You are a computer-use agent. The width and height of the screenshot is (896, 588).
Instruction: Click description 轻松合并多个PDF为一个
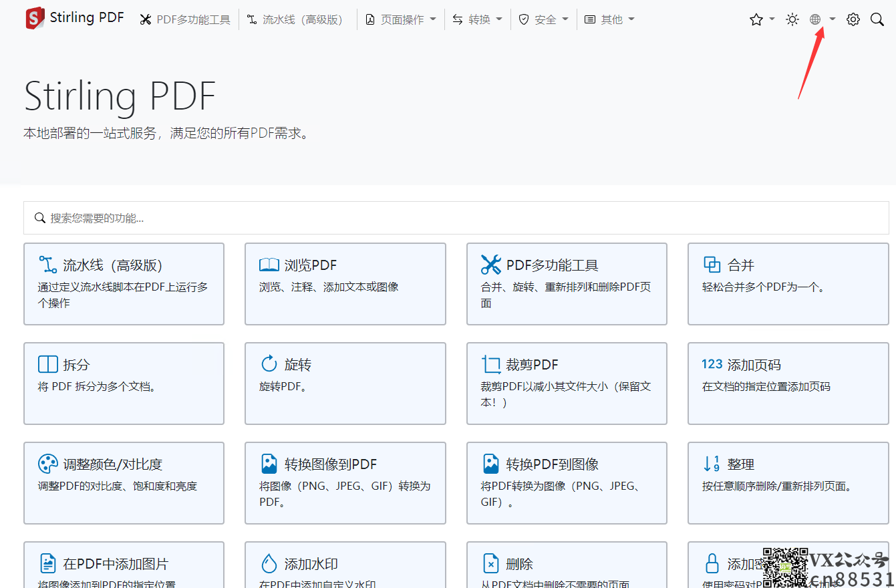[764, 287]
